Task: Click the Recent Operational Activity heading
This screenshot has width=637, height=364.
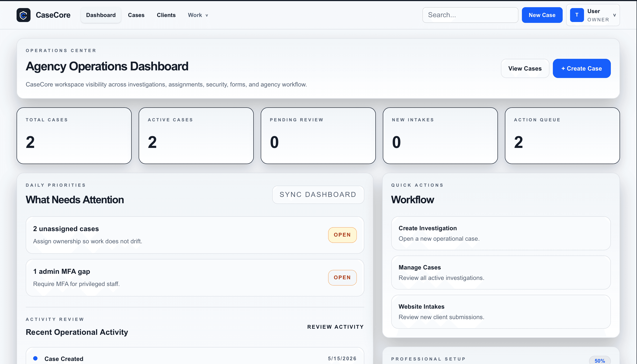Action: 77,332
